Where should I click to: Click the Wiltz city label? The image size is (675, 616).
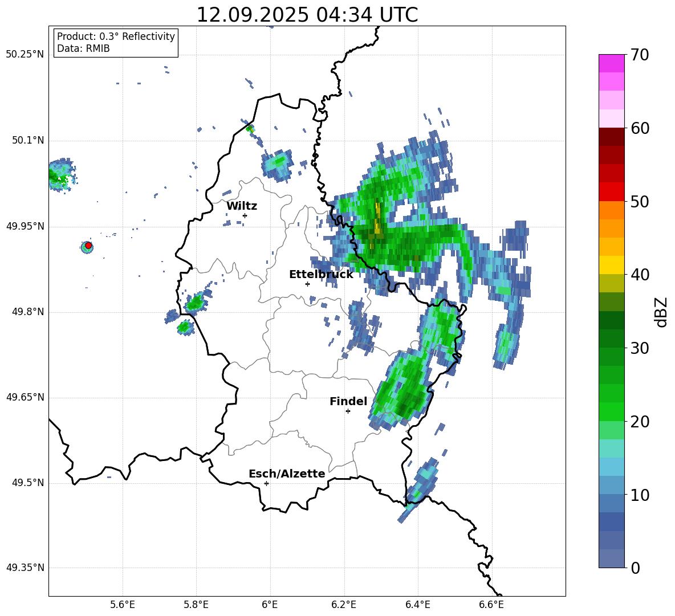tap(242, 206)
